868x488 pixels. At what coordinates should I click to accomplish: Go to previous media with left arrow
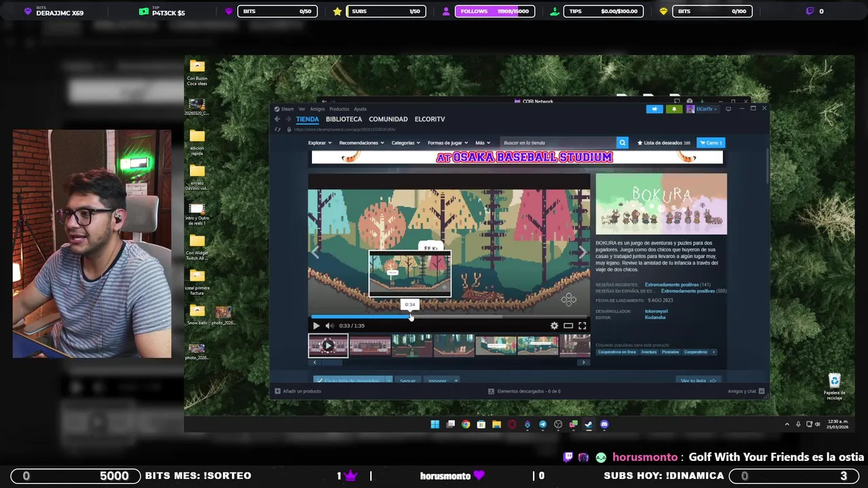pyautogui.click(x=316, y=251)
